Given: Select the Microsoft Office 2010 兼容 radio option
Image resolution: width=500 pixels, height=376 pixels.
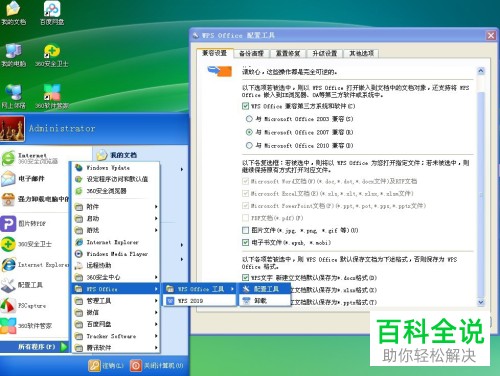Looking at the screenshot, I should tap(249, 145).
